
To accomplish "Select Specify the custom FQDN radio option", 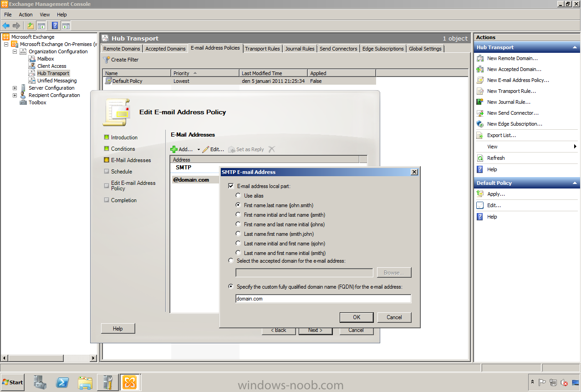I will pos(231,287).
